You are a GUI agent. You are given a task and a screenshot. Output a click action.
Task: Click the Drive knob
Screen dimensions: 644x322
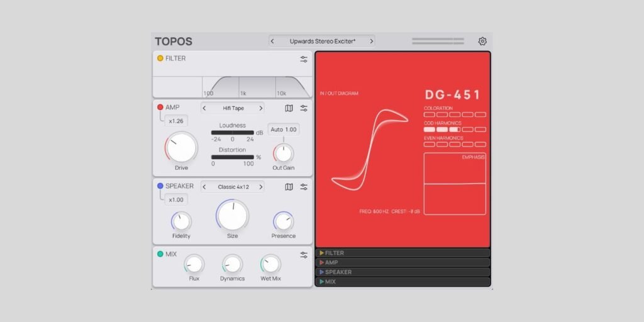(x=181, y=147)
